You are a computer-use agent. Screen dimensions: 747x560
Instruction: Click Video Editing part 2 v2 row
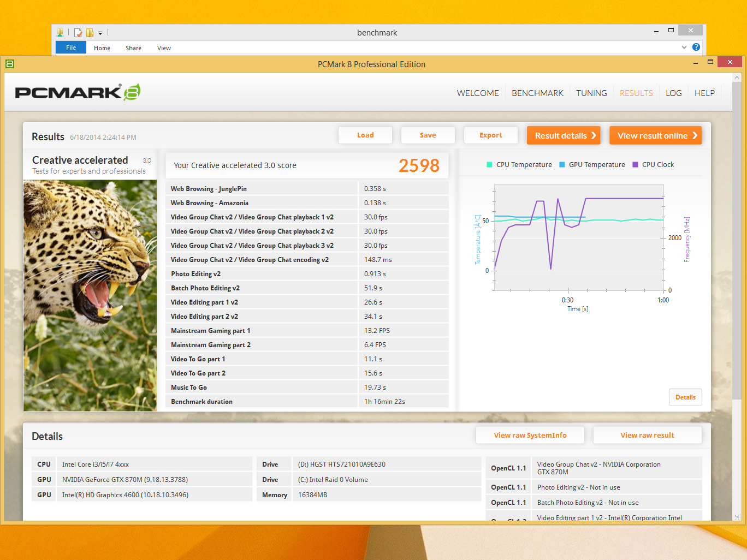[x=307, y=316]
